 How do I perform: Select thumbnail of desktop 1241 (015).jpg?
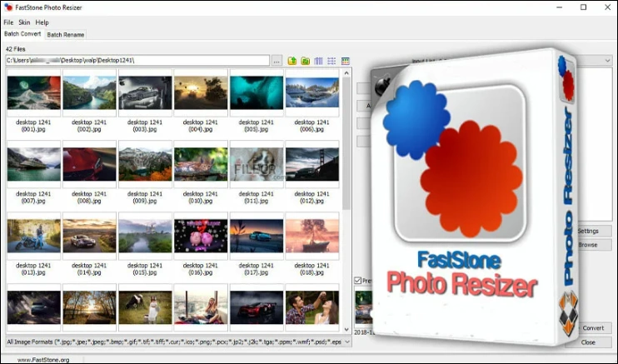tap(145, 236)
